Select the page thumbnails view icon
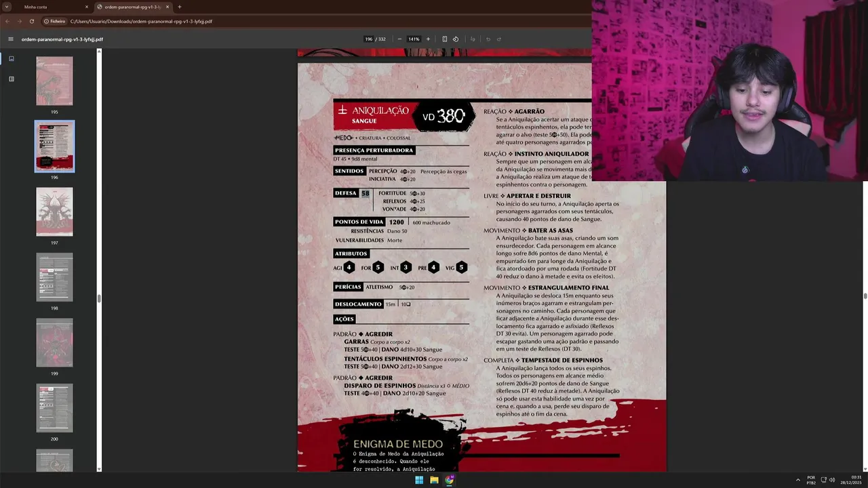 [x=11, y=59]
